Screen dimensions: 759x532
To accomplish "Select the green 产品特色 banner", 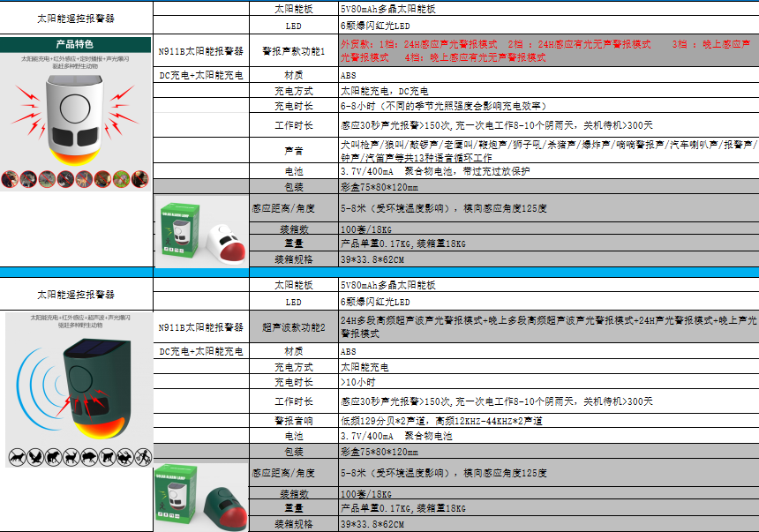I will pyautogui.click(x=76, y=43).
